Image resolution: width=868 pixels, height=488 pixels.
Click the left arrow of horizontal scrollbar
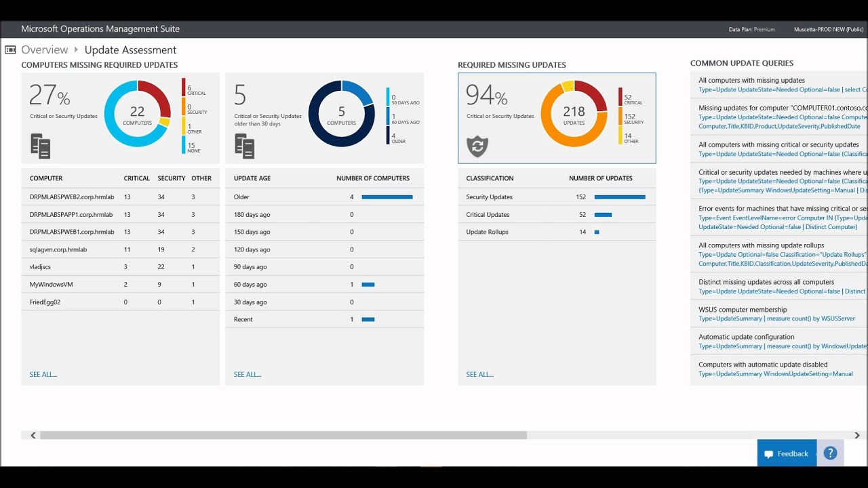coord(33,435)
